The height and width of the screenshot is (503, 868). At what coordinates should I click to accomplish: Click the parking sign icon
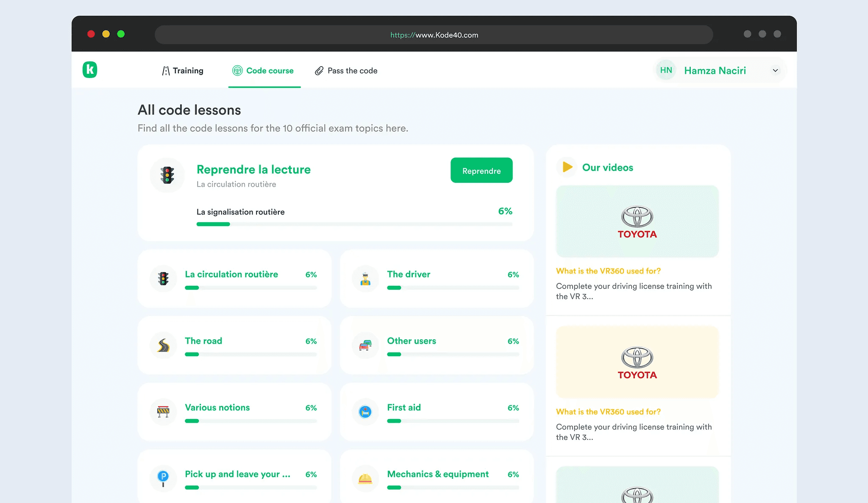[x=163, y=478]
